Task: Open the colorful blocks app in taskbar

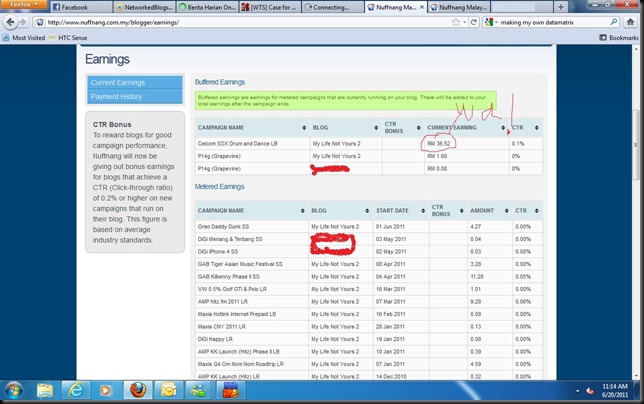Action: click(231, 390)
